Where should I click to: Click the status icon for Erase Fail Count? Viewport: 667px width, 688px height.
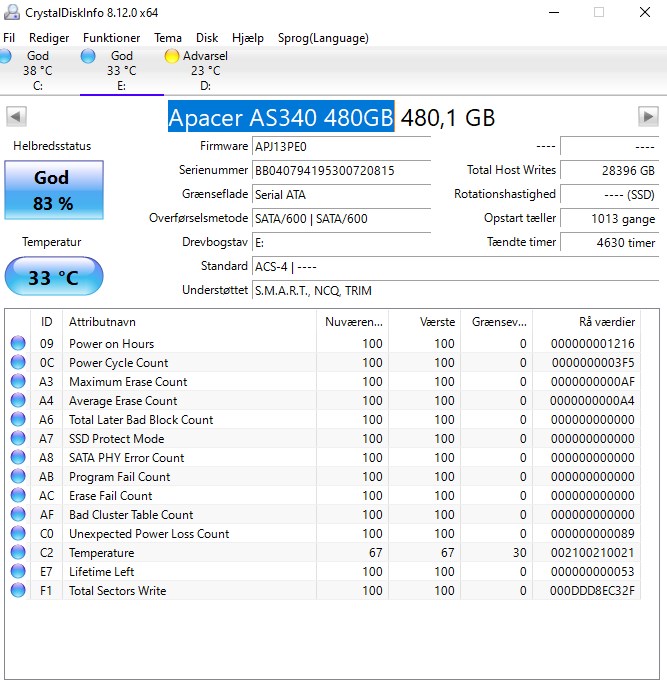(18, 495)
